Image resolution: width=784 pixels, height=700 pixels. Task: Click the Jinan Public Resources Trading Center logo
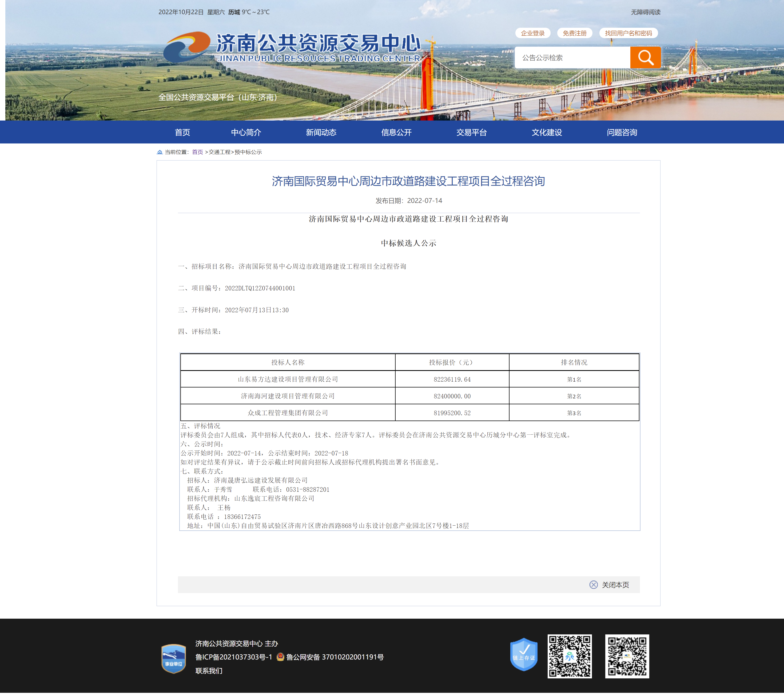[292, 47]
